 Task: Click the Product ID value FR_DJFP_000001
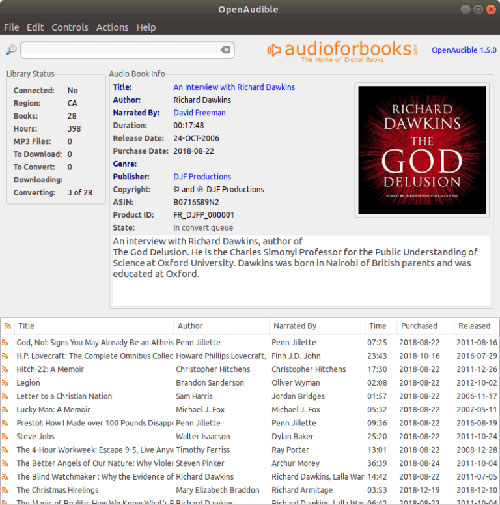coord(204,215)
